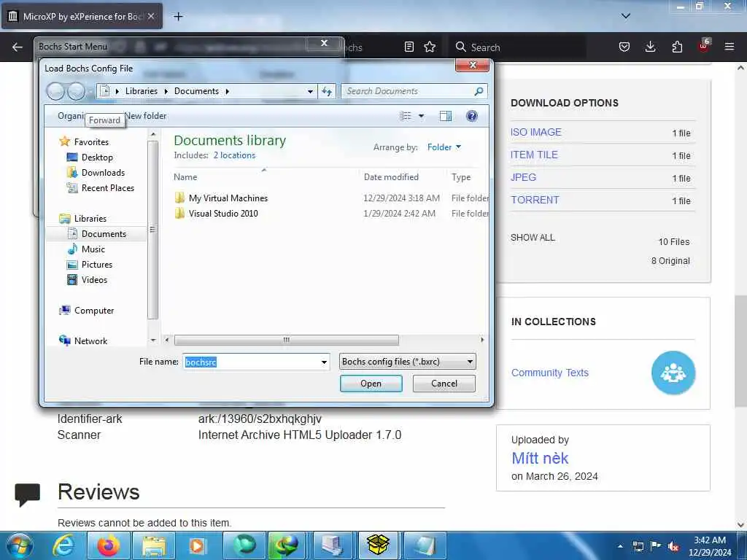Open a new tab with plus button
Image resolution: width=747 pixels, height=560 pixels.
coord(178,17)
